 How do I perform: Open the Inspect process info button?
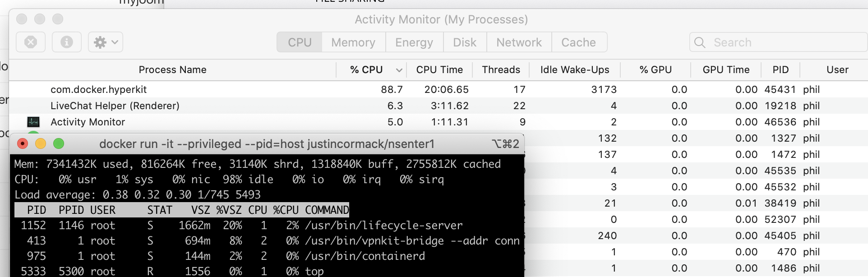point(67,42)
